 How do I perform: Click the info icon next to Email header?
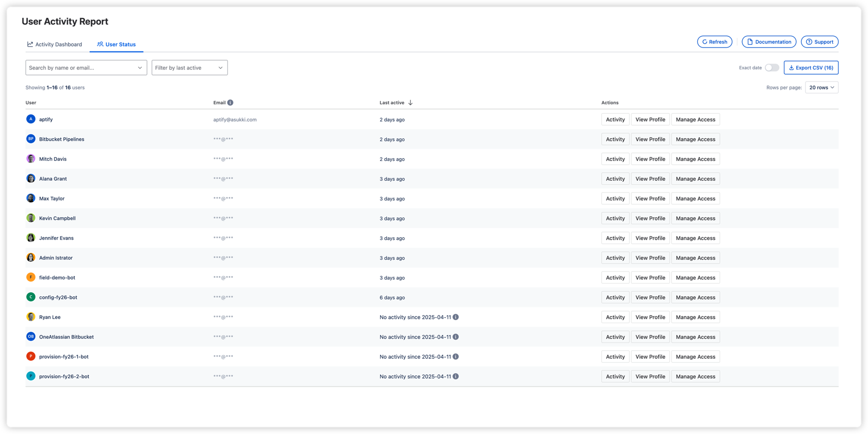231,102
